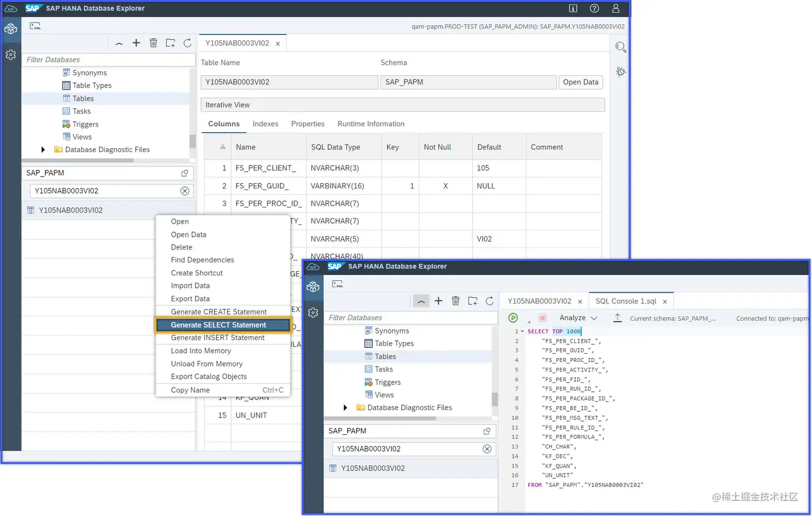Switch to the Properties tab

[x=308, y=124]
